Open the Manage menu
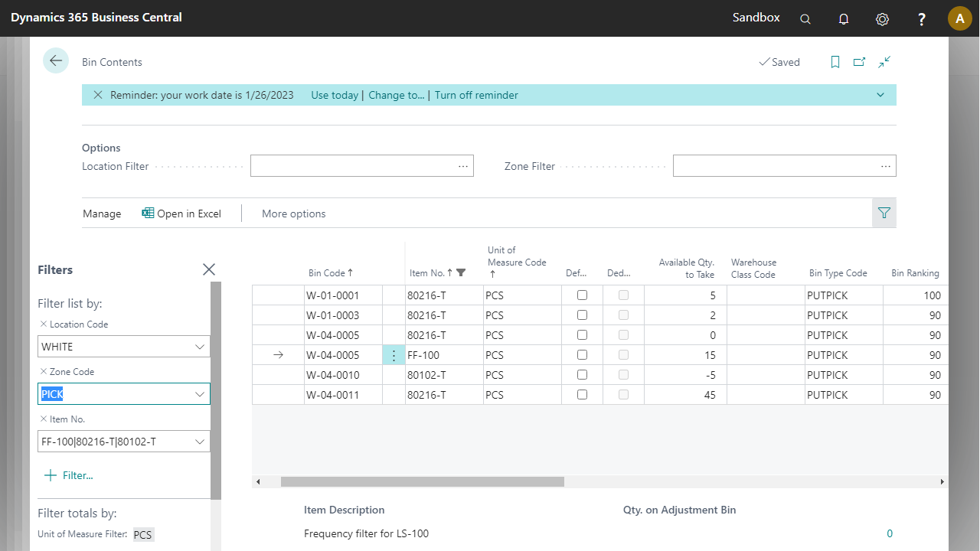The width and height of the screenshot is (980, 551). click(102, 214)
